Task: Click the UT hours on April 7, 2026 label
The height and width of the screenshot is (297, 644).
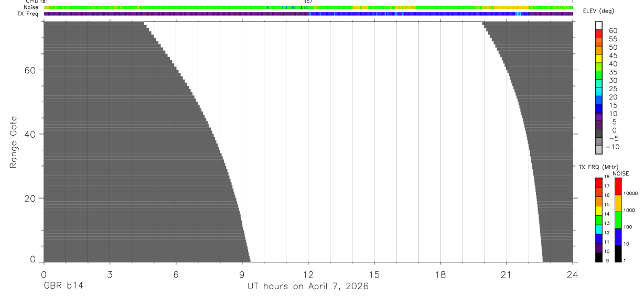Action: point(308,286)
